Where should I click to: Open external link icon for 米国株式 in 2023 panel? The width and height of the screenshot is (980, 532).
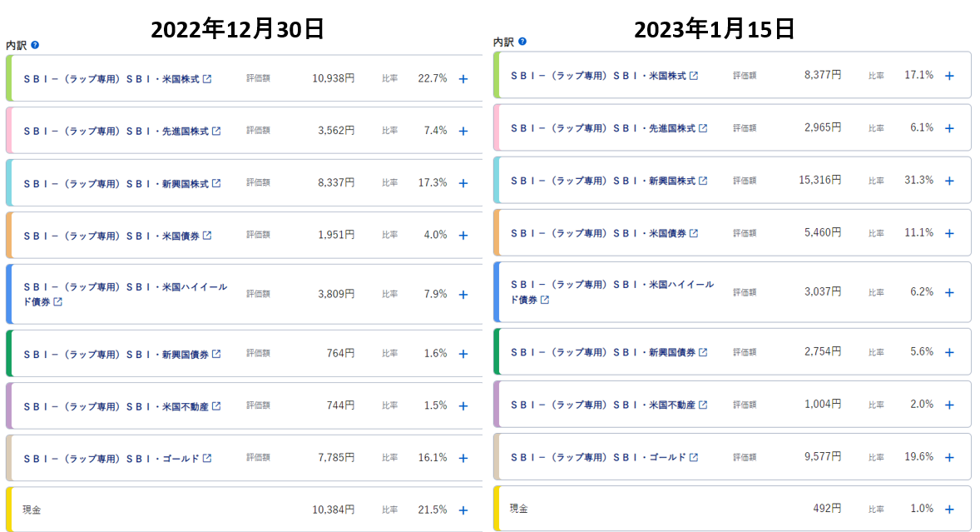[x=694, y=76]
